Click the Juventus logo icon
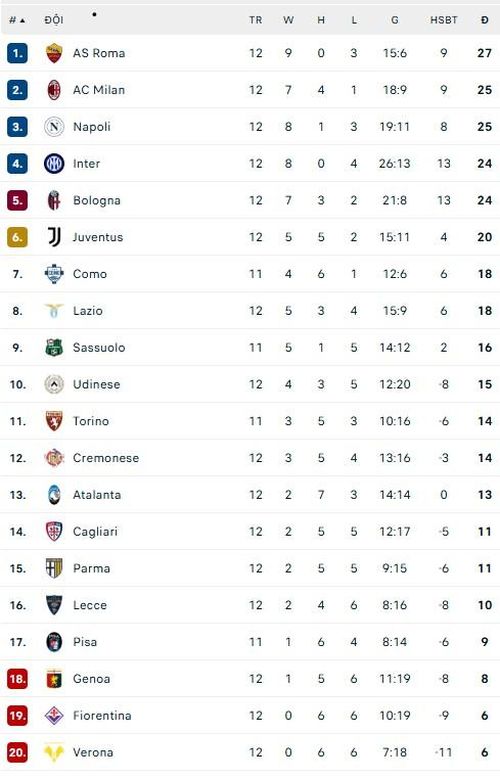 click(54, 236)
